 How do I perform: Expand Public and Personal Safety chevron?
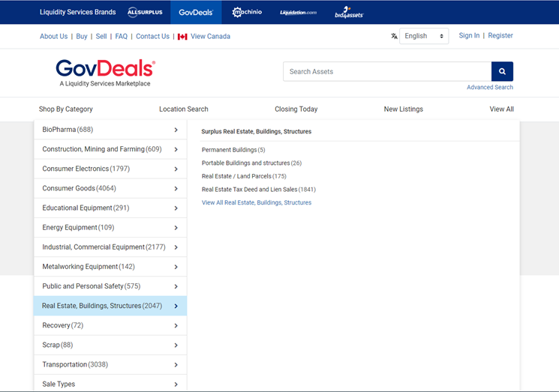point(176,286)
